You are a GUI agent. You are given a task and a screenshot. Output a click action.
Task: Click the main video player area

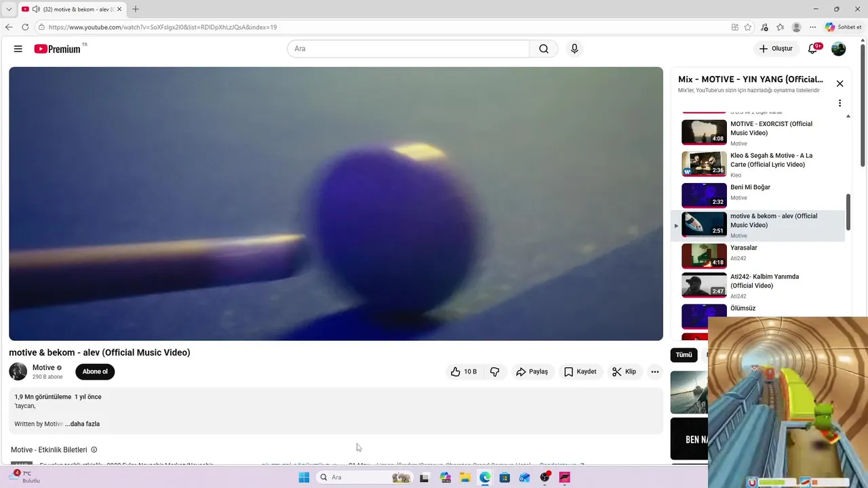[x=336, y=203]
